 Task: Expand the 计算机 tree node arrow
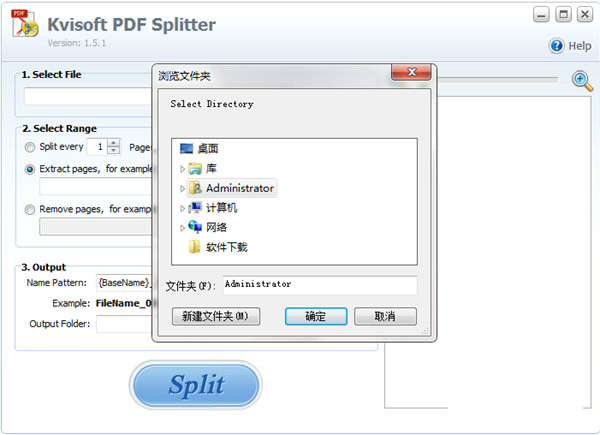(182, 208)
